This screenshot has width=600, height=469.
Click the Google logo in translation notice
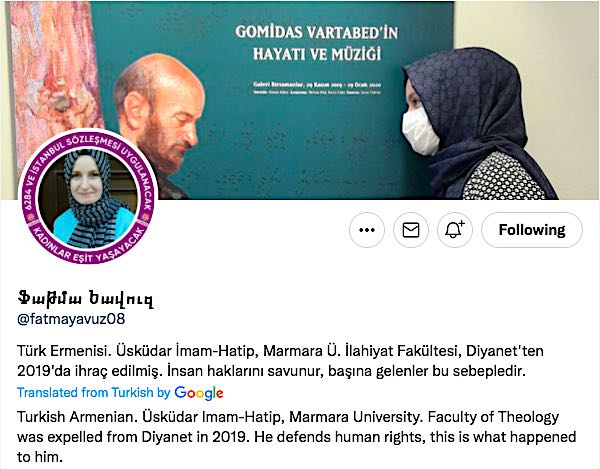point(199,393)
